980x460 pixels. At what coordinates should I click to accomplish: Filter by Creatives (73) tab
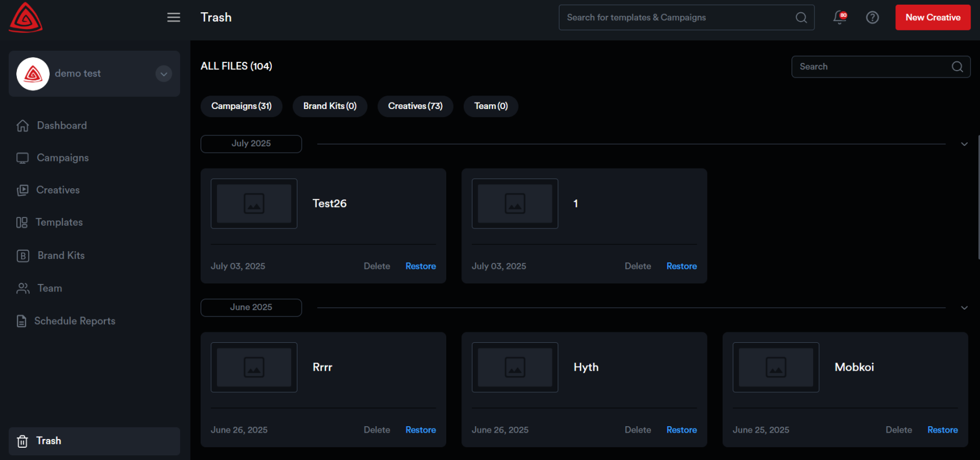pyautogui.click(x=415, y=106)
